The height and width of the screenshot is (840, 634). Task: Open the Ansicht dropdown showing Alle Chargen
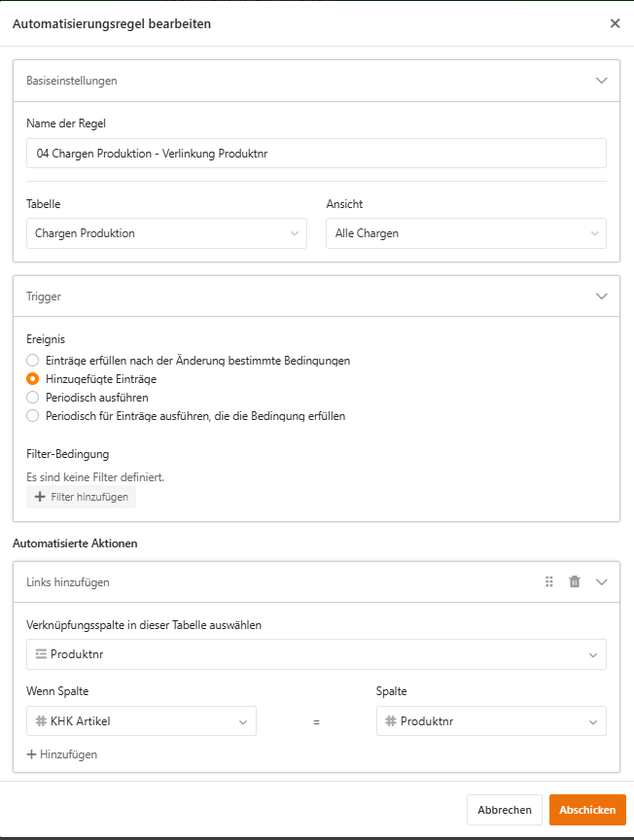tap(466, 233)
